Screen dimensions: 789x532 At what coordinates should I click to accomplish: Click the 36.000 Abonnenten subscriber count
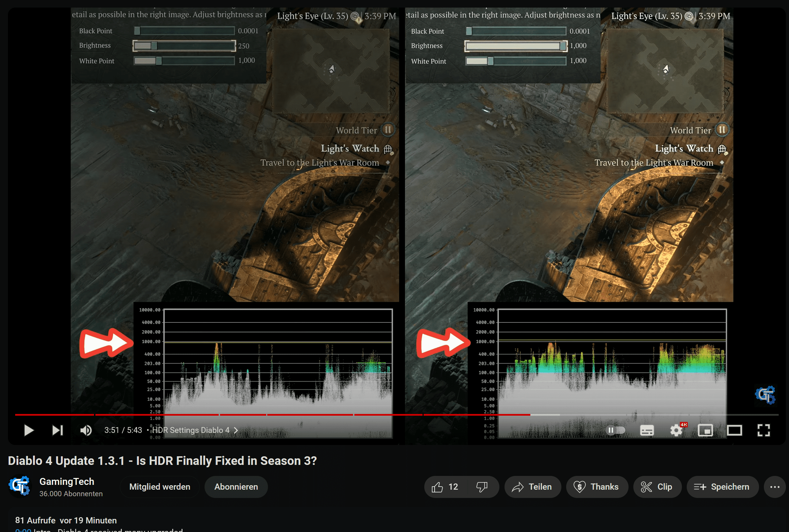pyautogui.click(x=71, y=493)
